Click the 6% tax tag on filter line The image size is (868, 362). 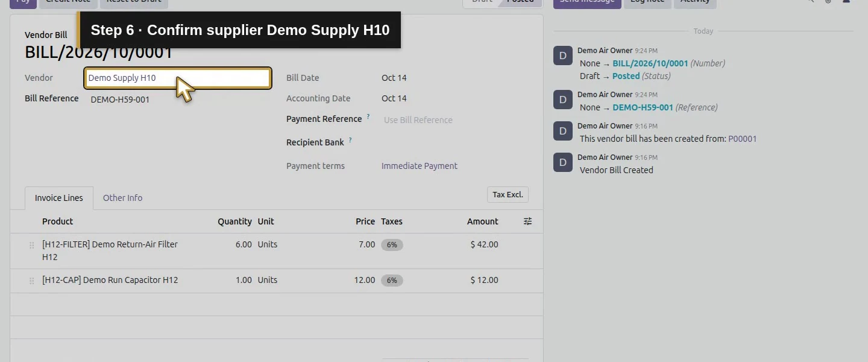[392, 245]
